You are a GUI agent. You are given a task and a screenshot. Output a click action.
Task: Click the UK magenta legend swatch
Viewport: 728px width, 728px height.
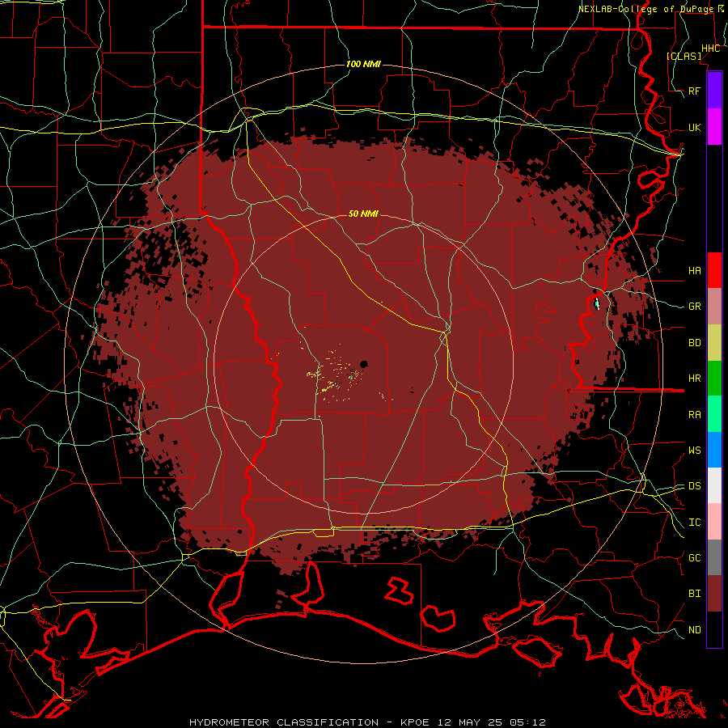714,127
